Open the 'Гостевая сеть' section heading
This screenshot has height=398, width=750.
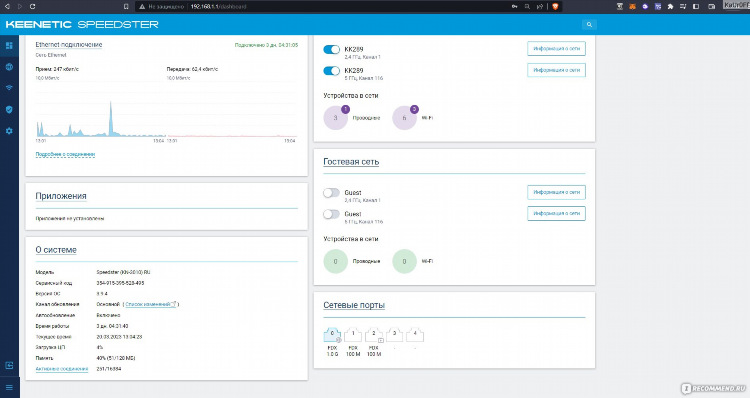tap(351, 162)
